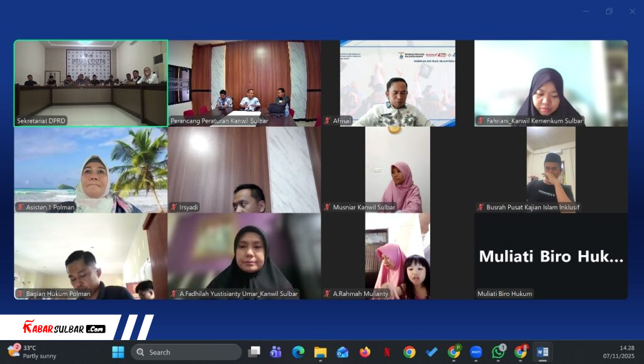This screenshot has height=364, width=644.
Task: Open Task View from the taskbar
Action: (254, 352)
